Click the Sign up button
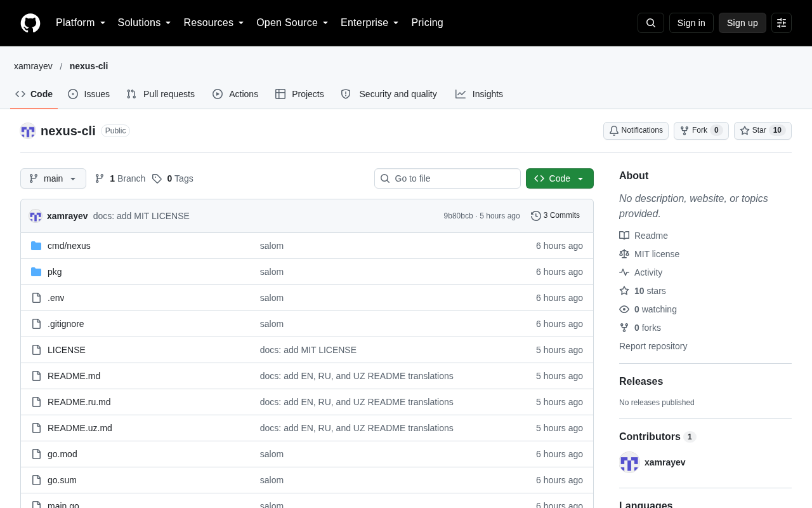The height and width of the screenshot is (508, 812). (742, 23)
